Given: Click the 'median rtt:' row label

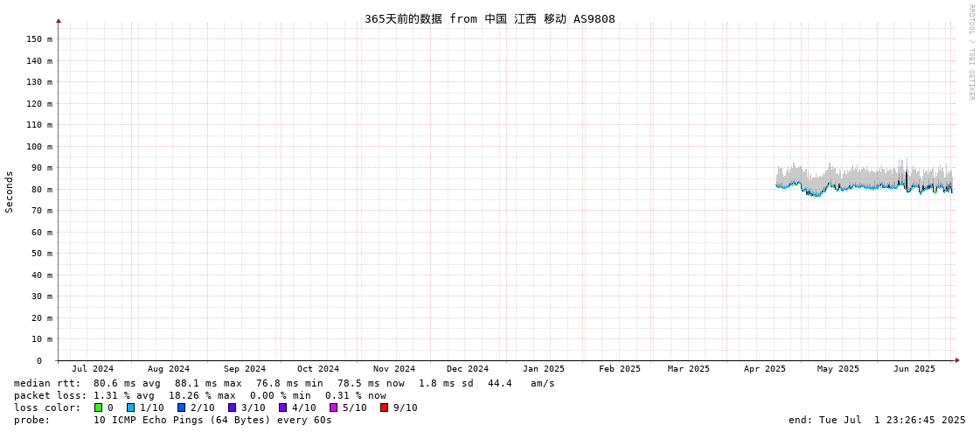Looking at the screenshot, I should click(47, 383).
